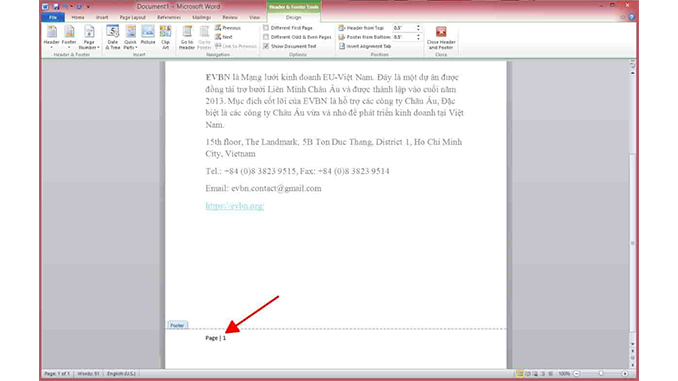Click the English (U.S.) language indicator
The height and width of the screenshot is (381, 678).
121,374
